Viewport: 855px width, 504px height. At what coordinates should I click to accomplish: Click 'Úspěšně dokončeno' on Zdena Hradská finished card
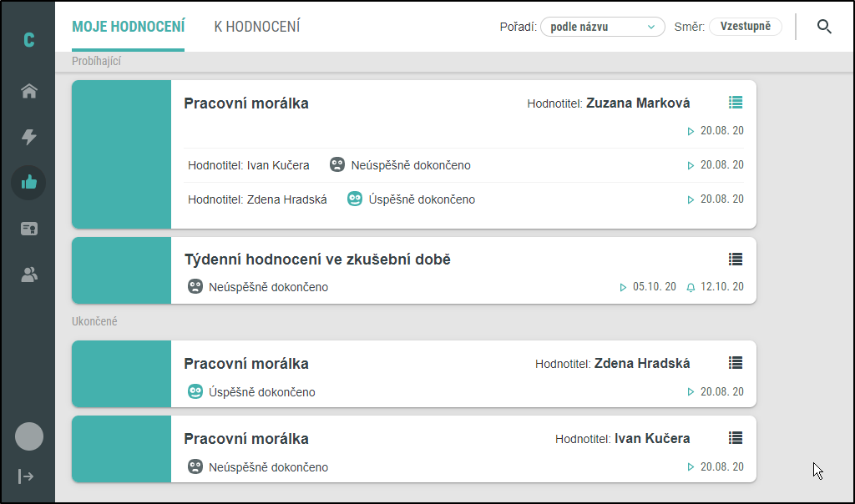261,392
